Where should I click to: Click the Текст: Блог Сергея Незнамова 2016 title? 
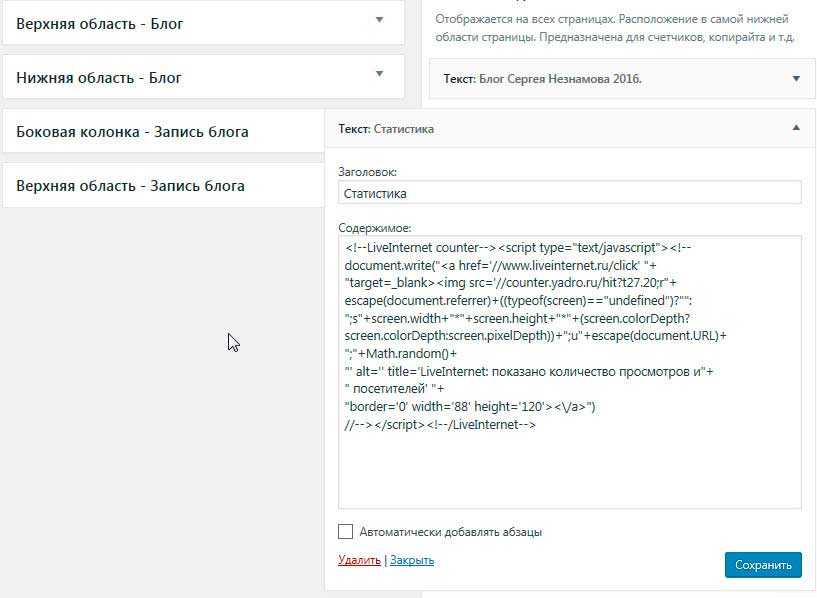click(542, 79)
